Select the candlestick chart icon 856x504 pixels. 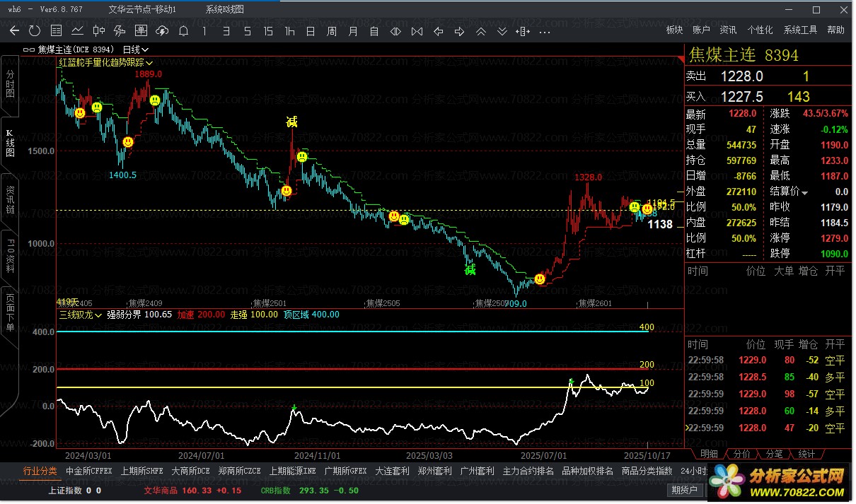[x=98, y=30]
